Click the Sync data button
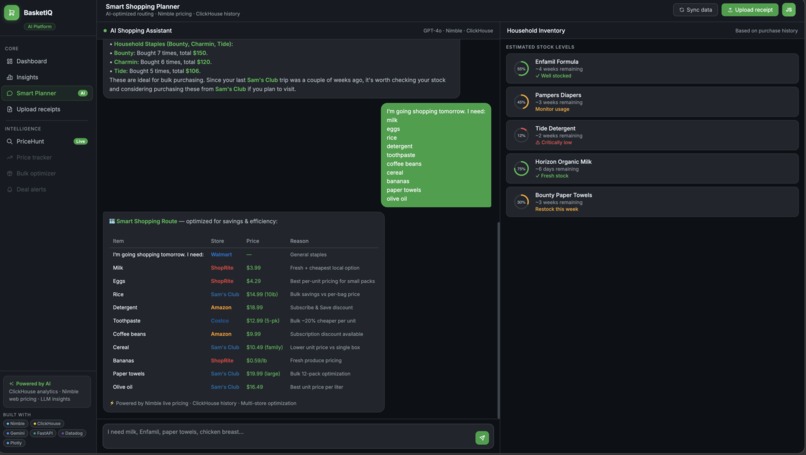The height and width of the screenshot is (455, 806). pos(695,10)
